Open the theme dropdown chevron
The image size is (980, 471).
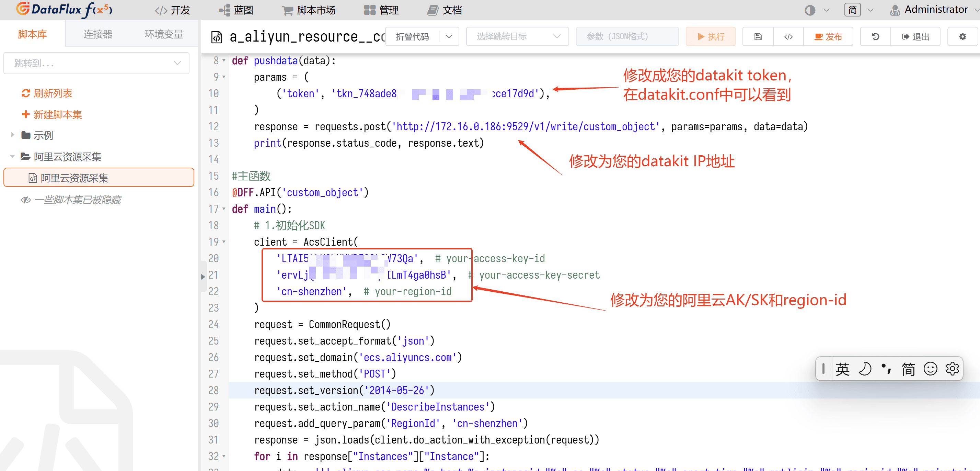(x=826, y=10)
